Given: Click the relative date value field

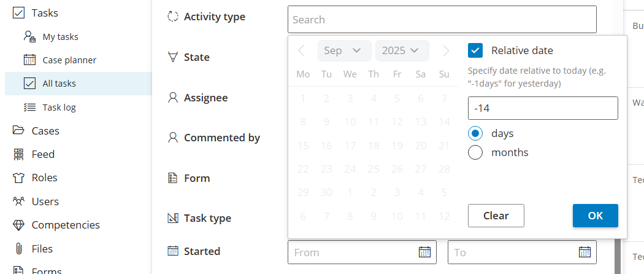Looking at the screenshot, I should 542,108.
